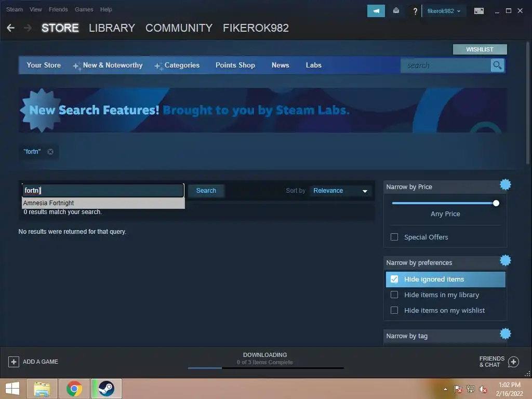Open Action Center flag icon
The image size is (532, 399).
[458, 389]
